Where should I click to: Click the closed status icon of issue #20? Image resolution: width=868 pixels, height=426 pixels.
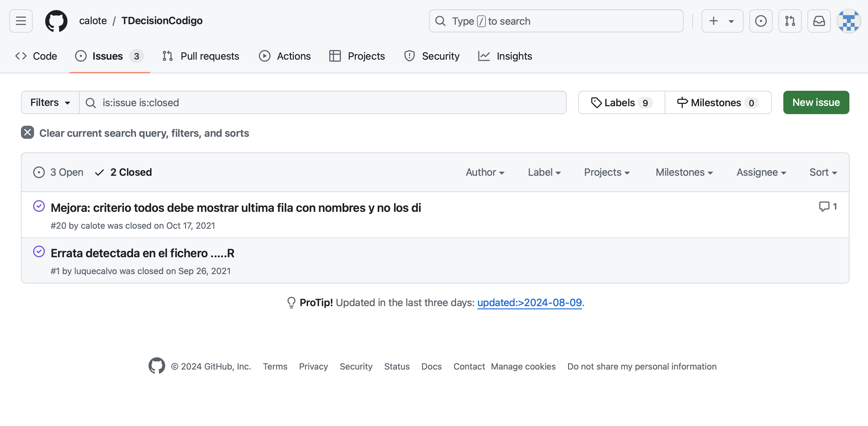pyautogui.click(x=39, y=206)
